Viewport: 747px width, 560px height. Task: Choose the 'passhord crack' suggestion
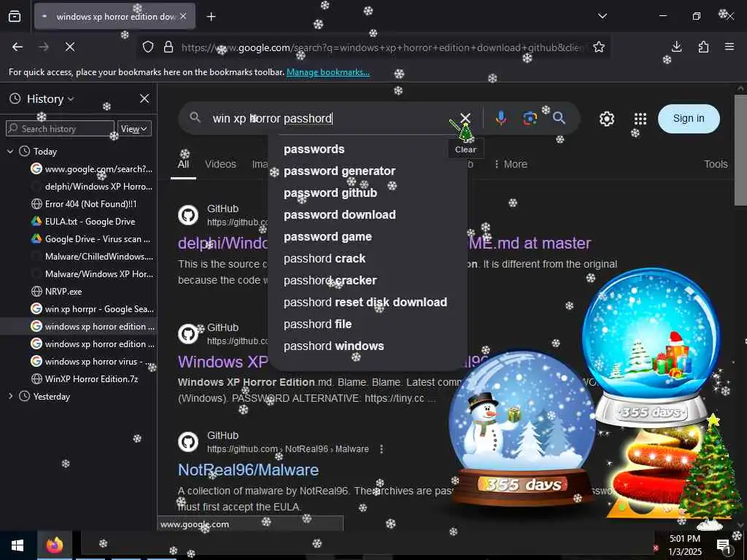click(367, 259)
